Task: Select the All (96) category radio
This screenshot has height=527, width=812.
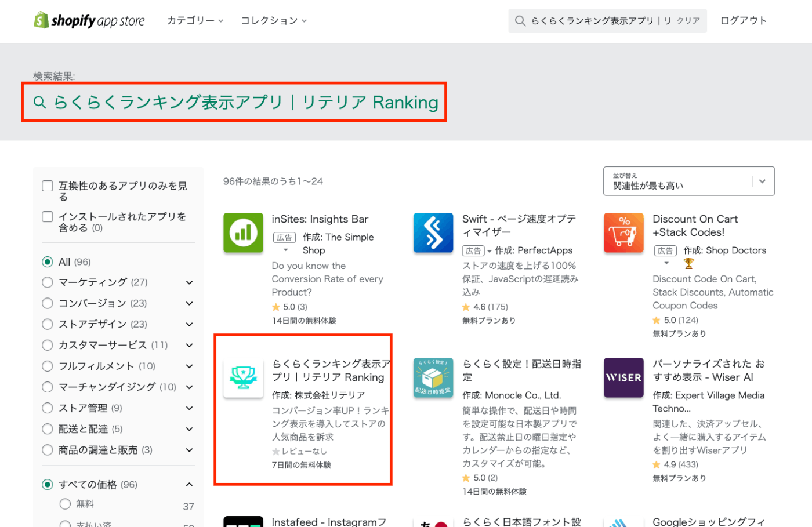Action: (48, 262)
